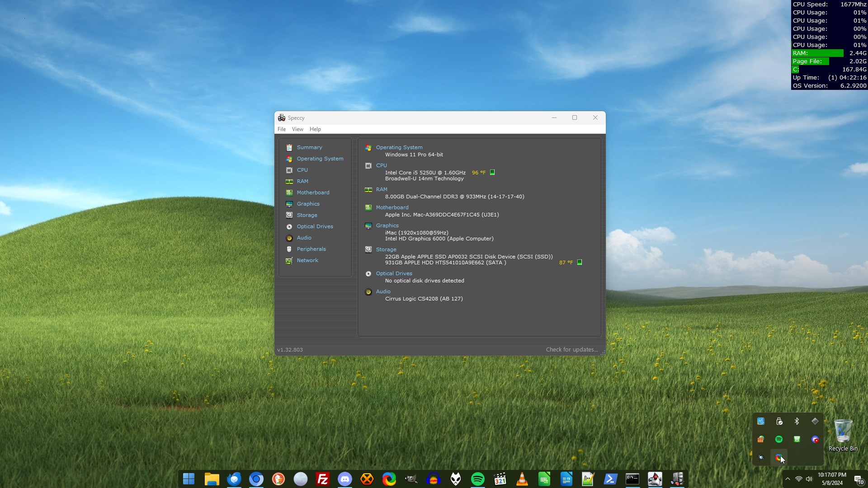Click the CPU temperature green indicator icon

(492, 172)
